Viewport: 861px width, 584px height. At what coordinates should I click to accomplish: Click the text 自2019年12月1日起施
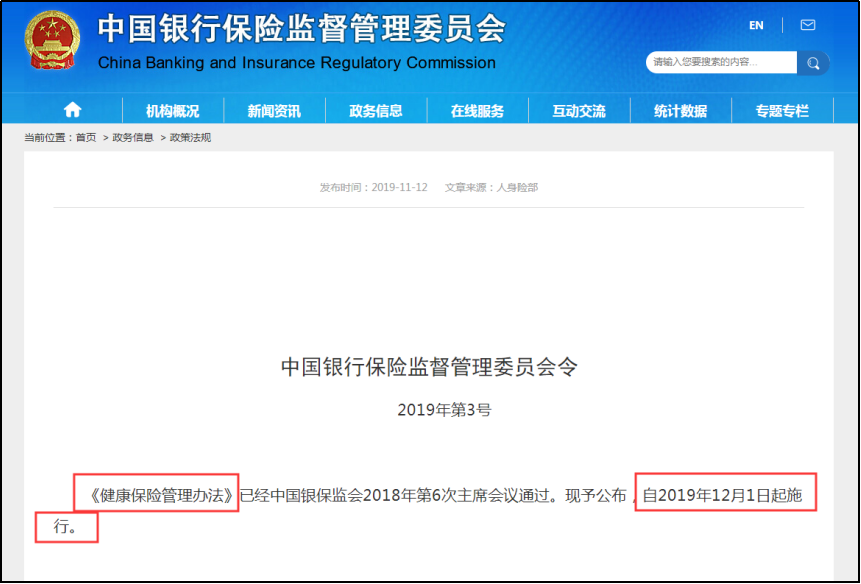723,496
